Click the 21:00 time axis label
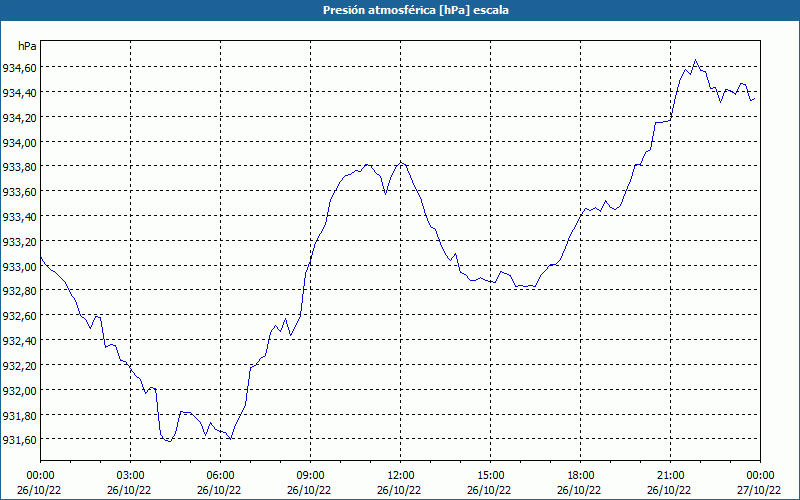Viewport: 800px width, 500px height. pyautogui.click(x=670, y=476)
